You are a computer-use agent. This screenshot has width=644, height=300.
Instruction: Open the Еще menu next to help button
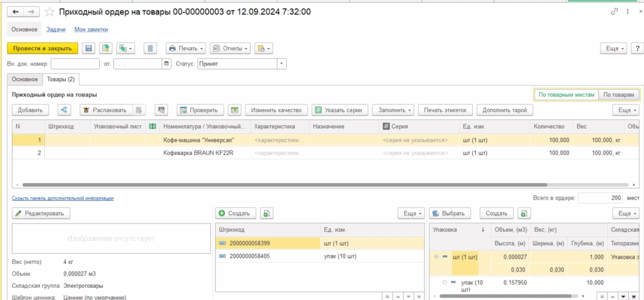[614, 49]
